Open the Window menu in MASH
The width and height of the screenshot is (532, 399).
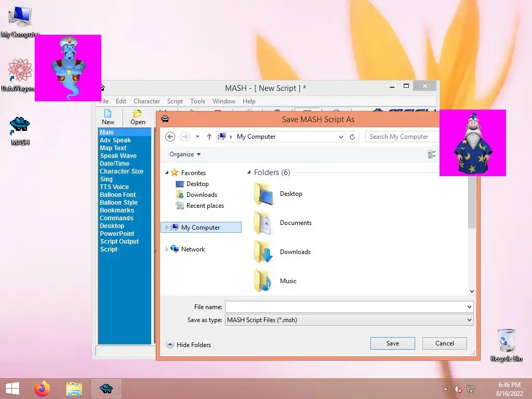pyautogui.click(x=223, y=101)
